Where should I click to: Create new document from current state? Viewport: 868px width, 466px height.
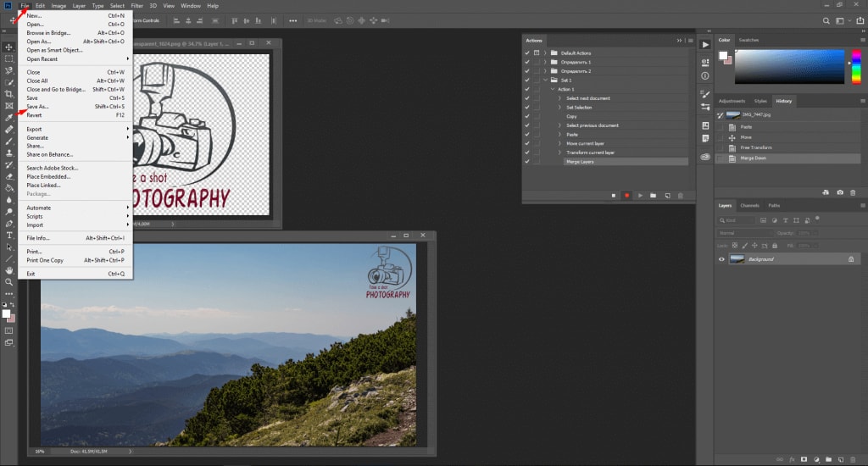[826, 192]
